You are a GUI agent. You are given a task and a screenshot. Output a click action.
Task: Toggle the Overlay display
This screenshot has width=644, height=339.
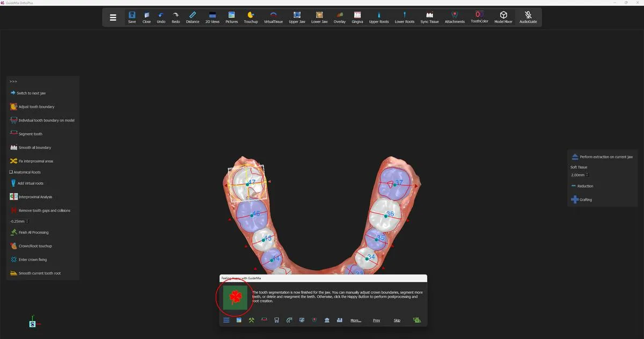(340, 18)
